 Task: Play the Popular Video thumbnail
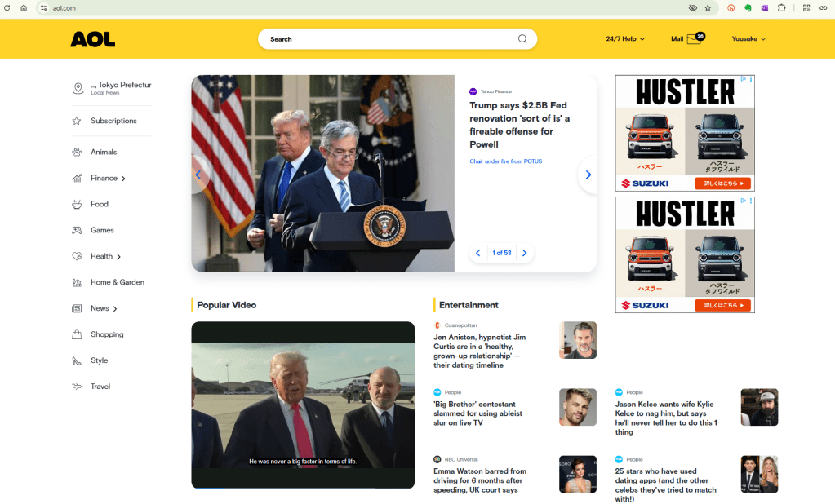(303, 405)
